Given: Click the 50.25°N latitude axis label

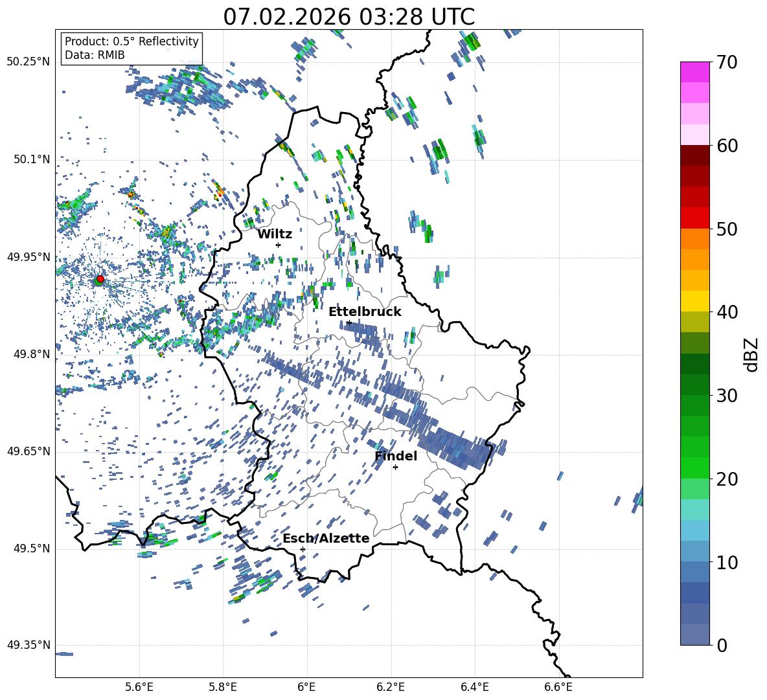Looking at the screenshot, I should point(29,62).
